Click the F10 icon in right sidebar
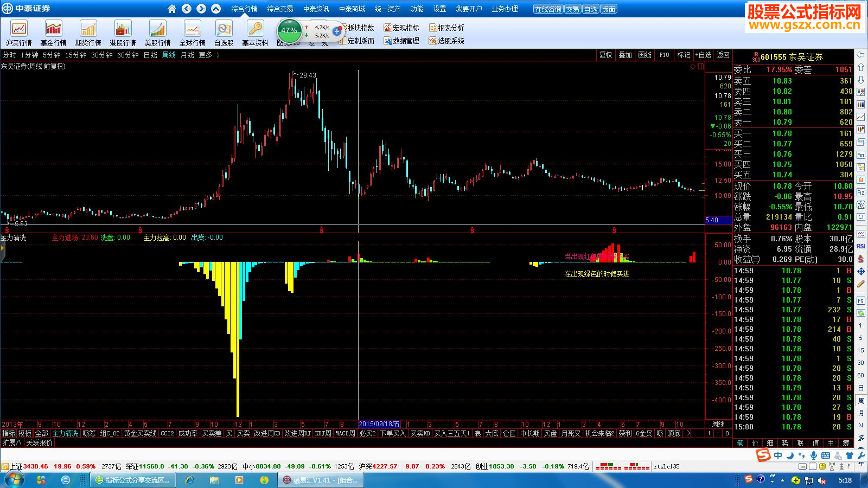This screenshot has height=488, width=868. point(861,155)
